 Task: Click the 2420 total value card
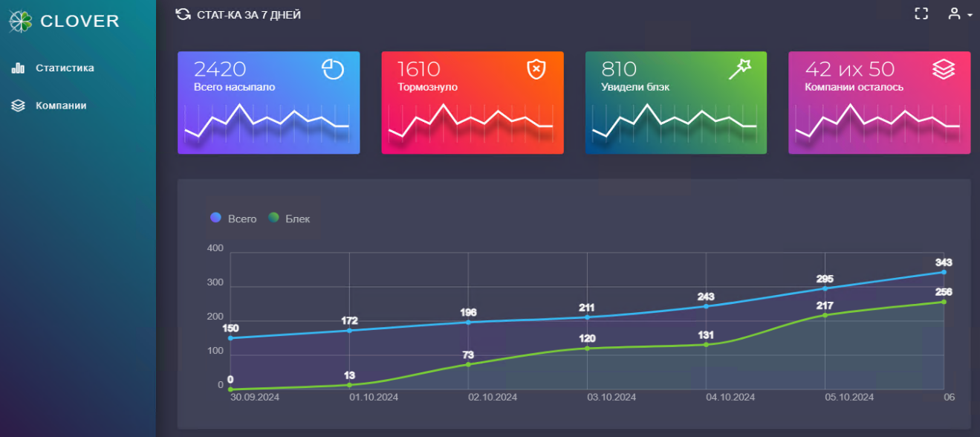coord(268,103)
